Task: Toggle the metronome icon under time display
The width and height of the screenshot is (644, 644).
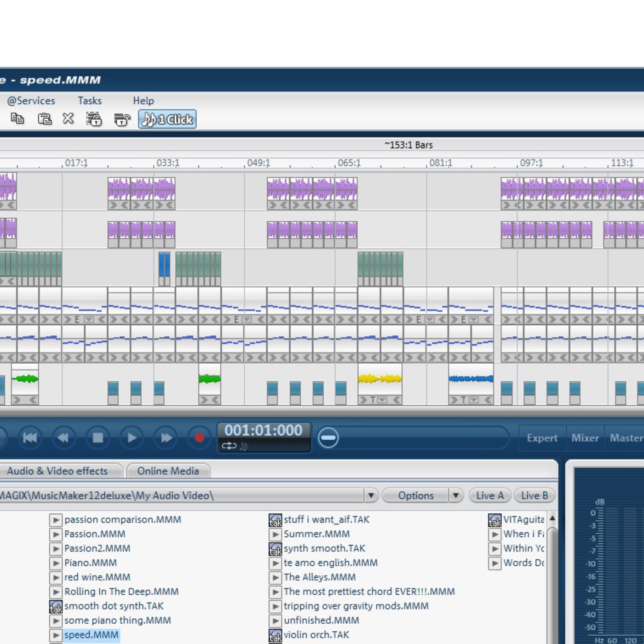Action: coord(244,446)
